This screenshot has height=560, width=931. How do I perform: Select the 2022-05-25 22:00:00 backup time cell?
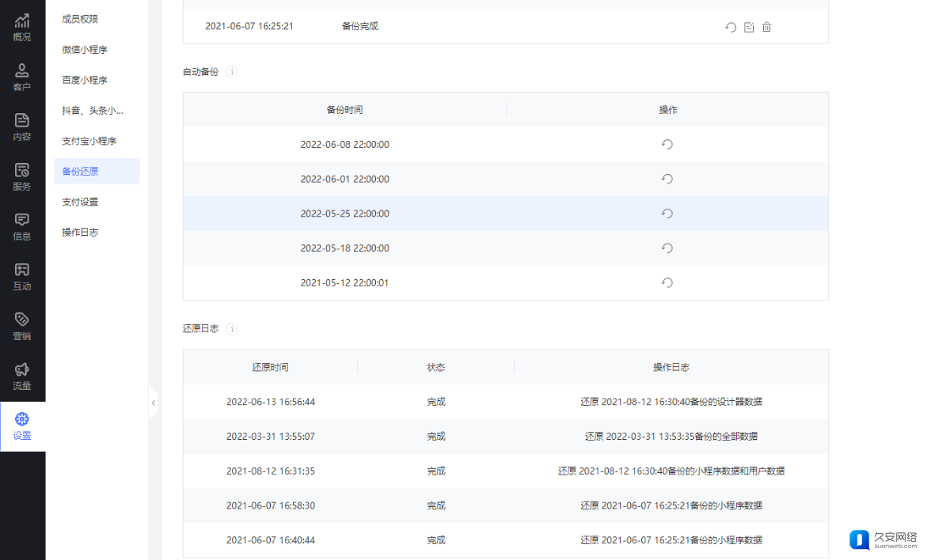[345, 214]
